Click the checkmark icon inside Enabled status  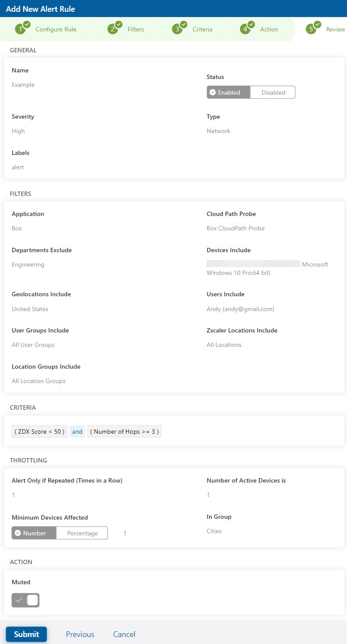point(213,92)
